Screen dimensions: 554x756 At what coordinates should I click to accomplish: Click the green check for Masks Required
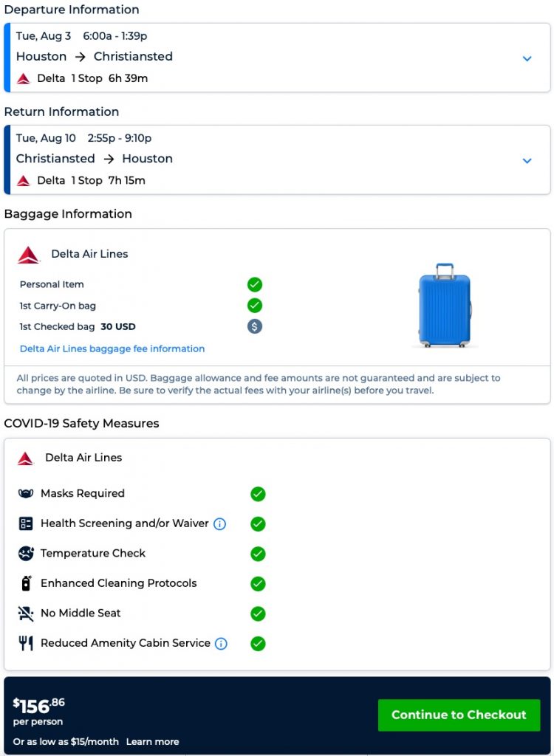click(x=258, y=494)
